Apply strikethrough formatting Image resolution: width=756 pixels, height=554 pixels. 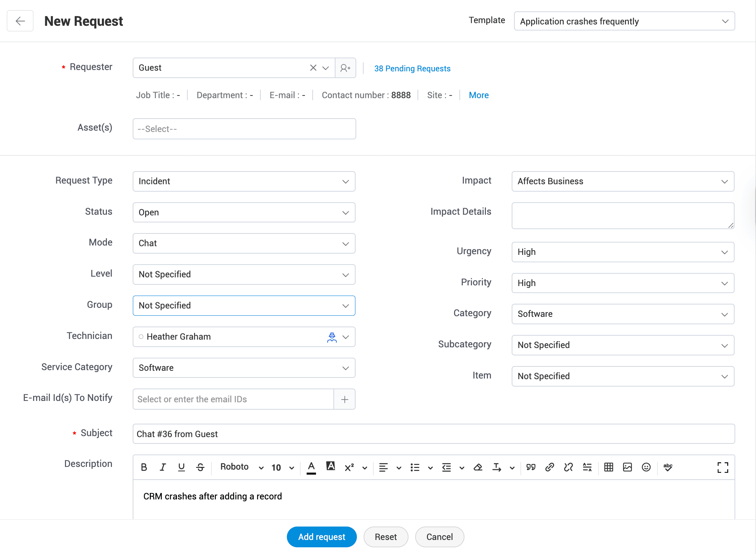200,467
